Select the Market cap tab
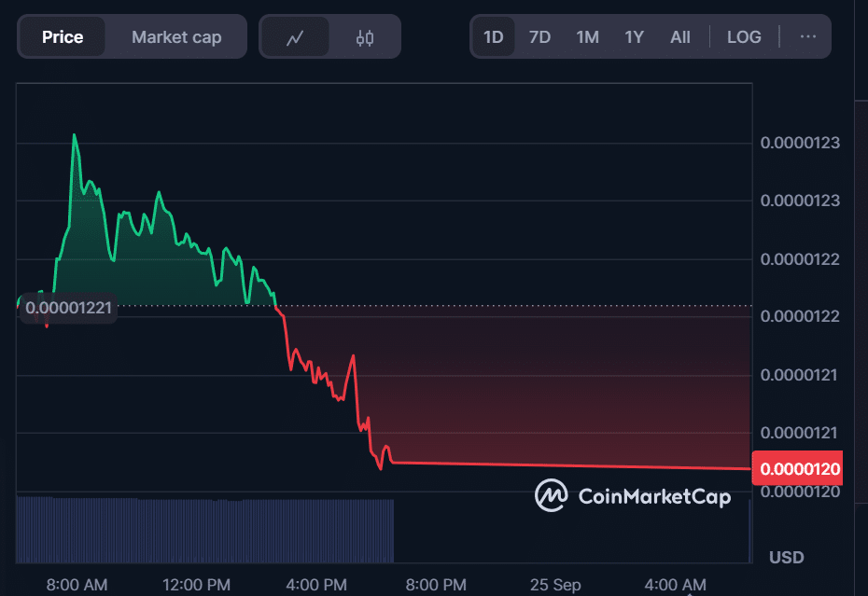 (x=176, y=37)
